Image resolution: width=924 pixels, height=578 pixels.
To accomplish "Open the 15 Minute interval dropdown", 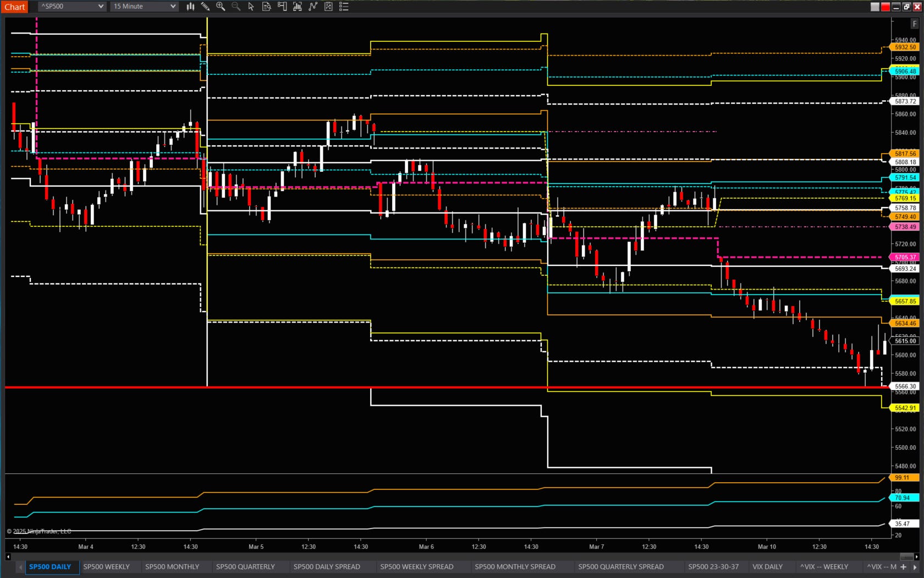I will [144, 7].
